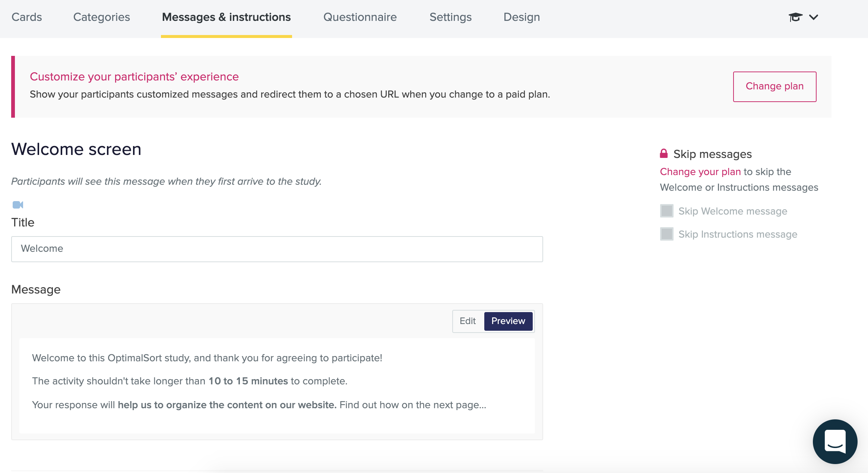Click inside the Welcome title field
Screen dimensions: 868x473
click(x=278, y=248)
